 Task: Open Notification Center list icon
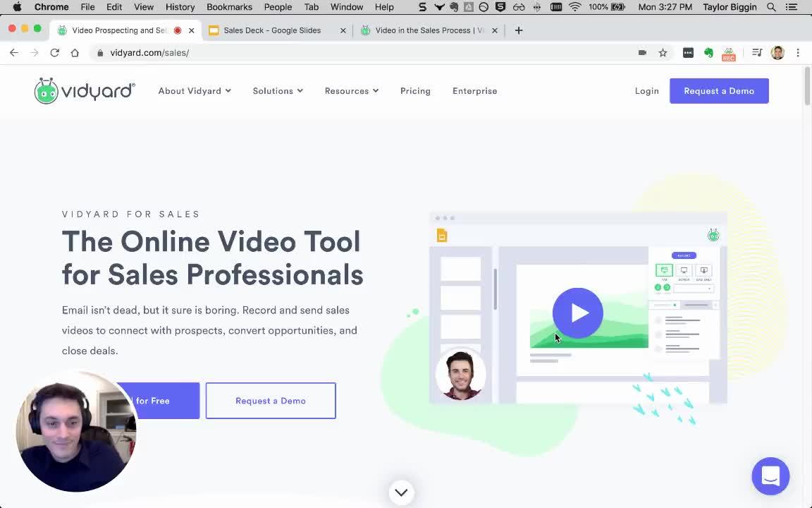pos(792,7)
